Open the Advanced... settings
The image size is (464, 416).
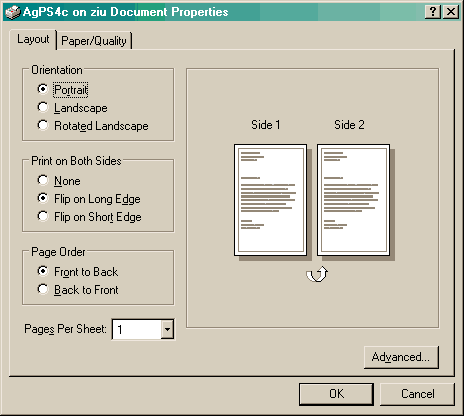(401, 357)
